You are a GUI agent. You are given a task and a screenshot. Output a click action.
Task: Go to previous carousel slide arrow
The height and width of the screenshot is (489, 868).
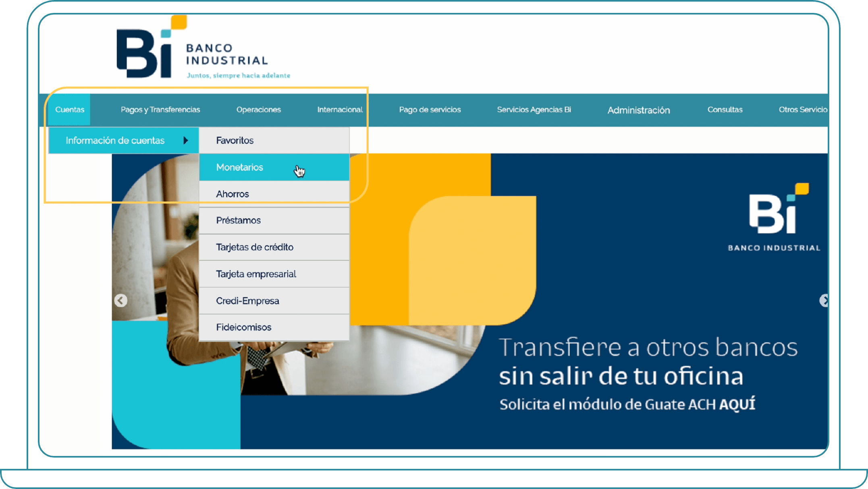pyautogui.click(x=120, y=300)
